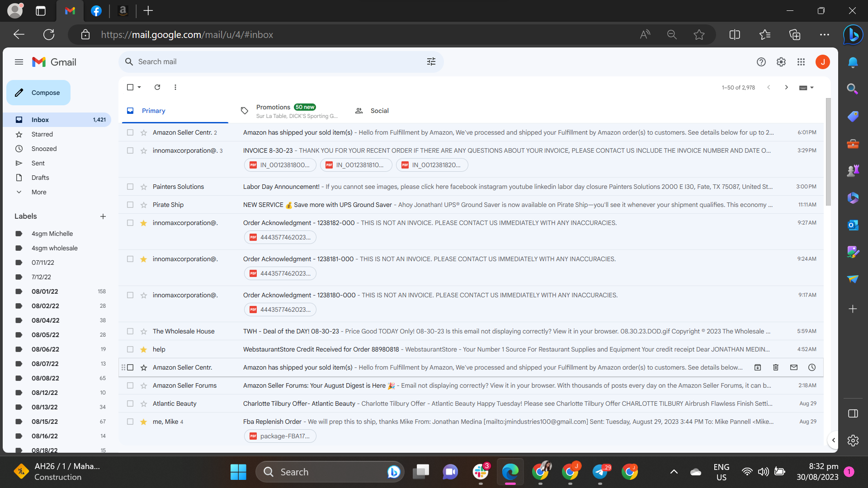
Task: Open attachment package-FBA17 PDF chip
Action: 280,436
